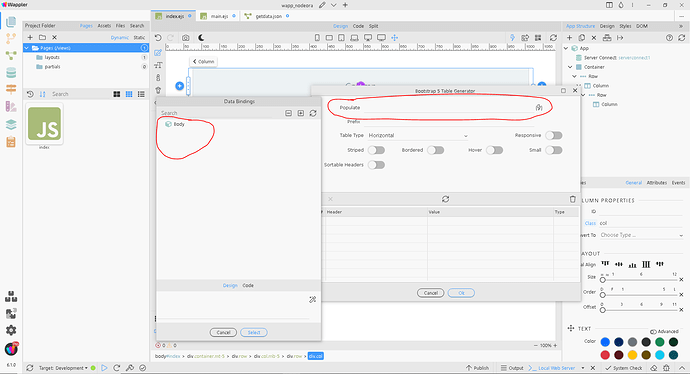Click the refresh icon above the columns grid
Viewport: 690px width, 374px height.
point(445,199)
